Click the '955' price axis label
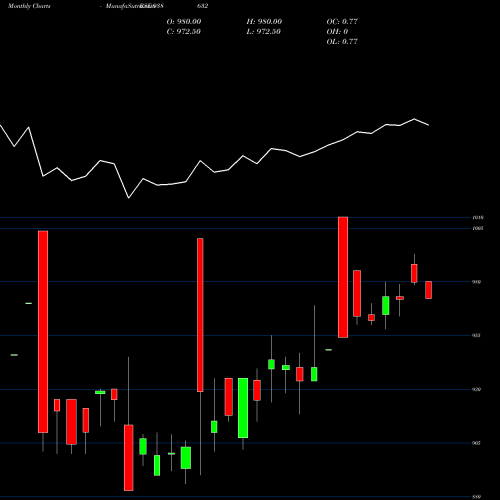The height and width of the screenshot is (500, 500). click(x=476, y=335)
